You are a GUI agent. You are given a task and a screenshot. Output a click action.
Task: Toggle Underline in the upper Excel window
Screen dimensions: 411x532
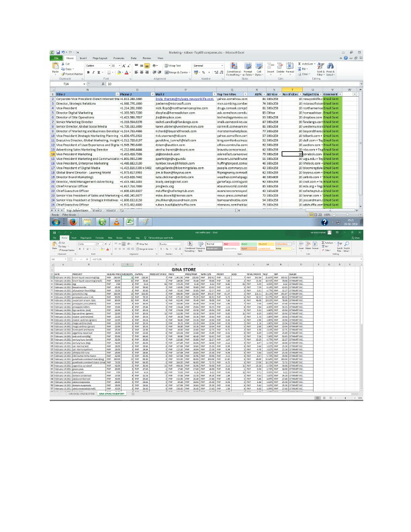[99, 73]
